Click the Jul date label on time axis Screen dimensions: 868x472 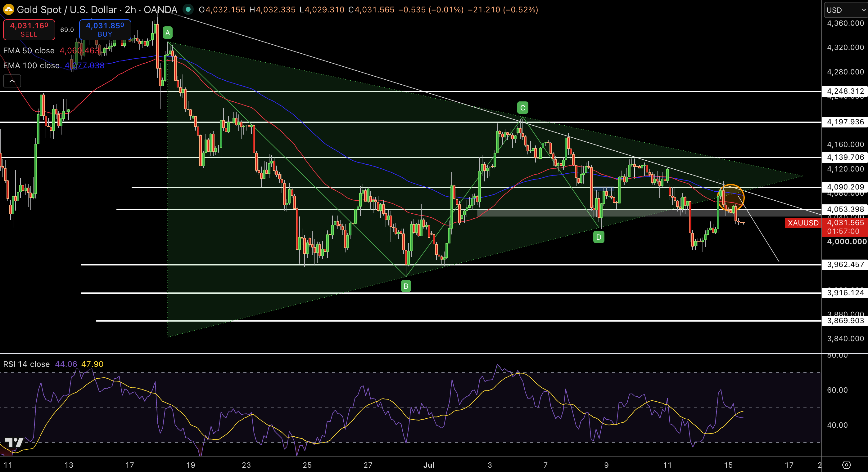429,465
